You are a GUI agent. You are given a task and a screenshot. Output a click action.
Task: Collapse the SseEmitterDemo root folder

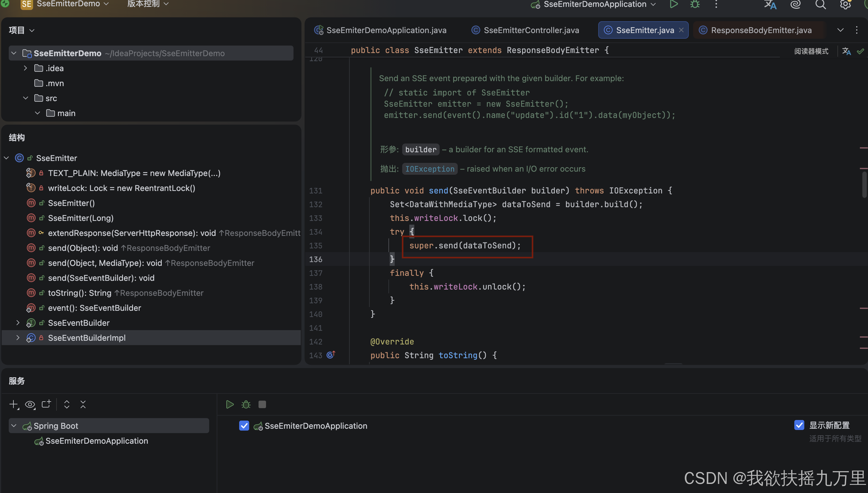pos(14,53)
